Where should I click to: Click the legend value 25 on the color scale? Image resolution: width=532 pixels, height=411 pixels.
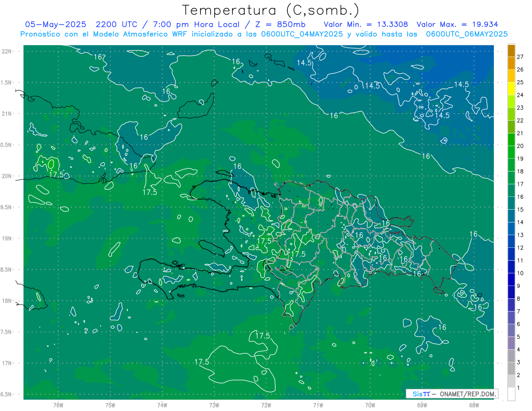[520, 82]
